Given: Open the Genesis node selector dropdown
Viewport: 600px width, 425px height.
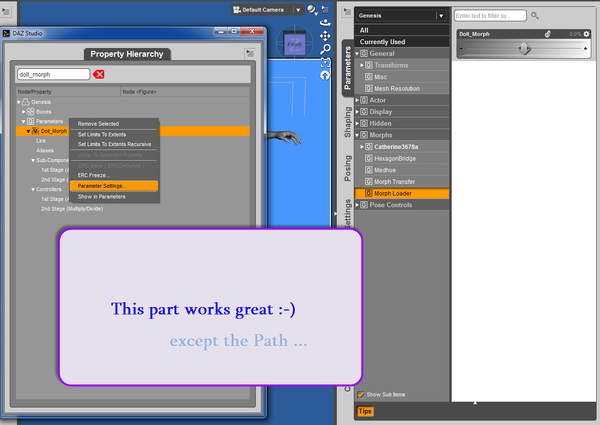Looking at the screenshot, I should pyautogui.click(x=441, y=16).
